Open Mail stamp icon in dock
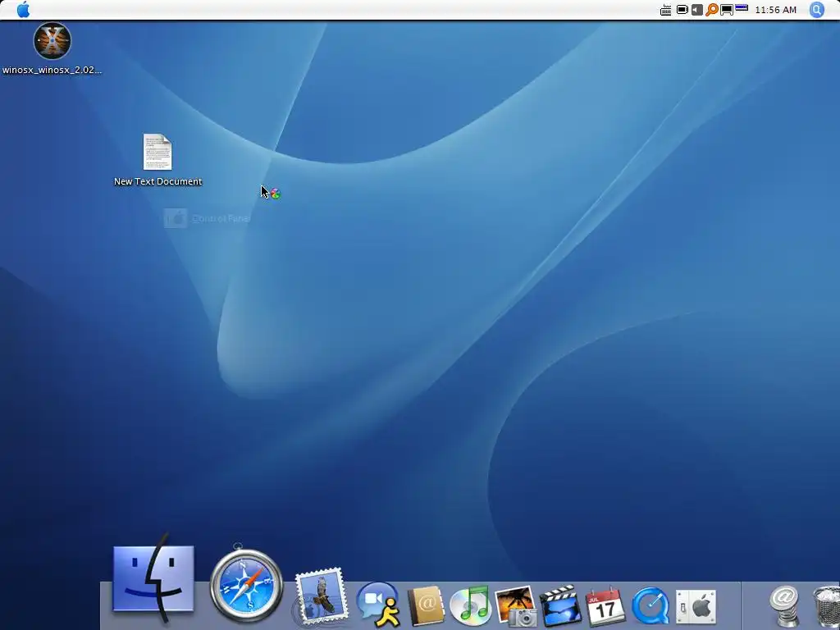Screen dimensions: 840x630 (x=321, y=596)
